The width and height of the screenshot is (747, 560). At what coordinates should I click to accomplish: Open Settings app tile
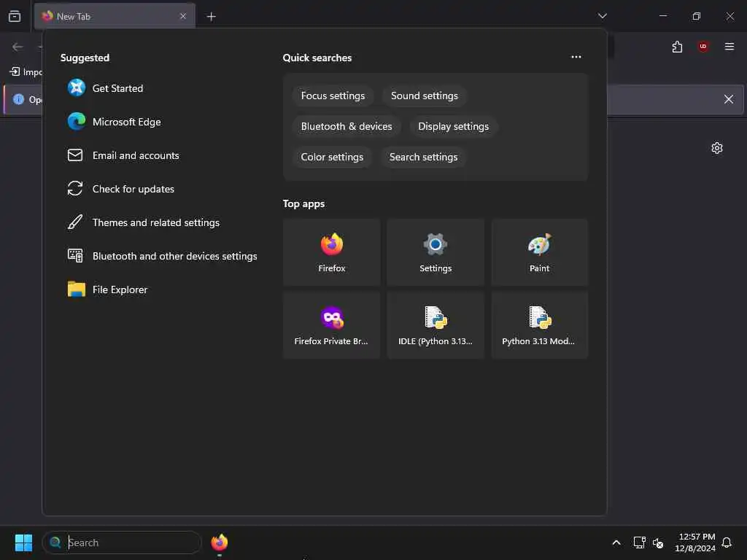coord(436,252)
